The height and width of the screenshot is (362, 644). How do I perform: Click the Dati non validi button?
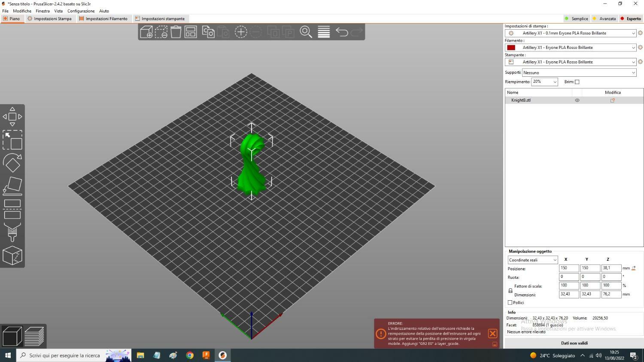[x=574, y=343]
